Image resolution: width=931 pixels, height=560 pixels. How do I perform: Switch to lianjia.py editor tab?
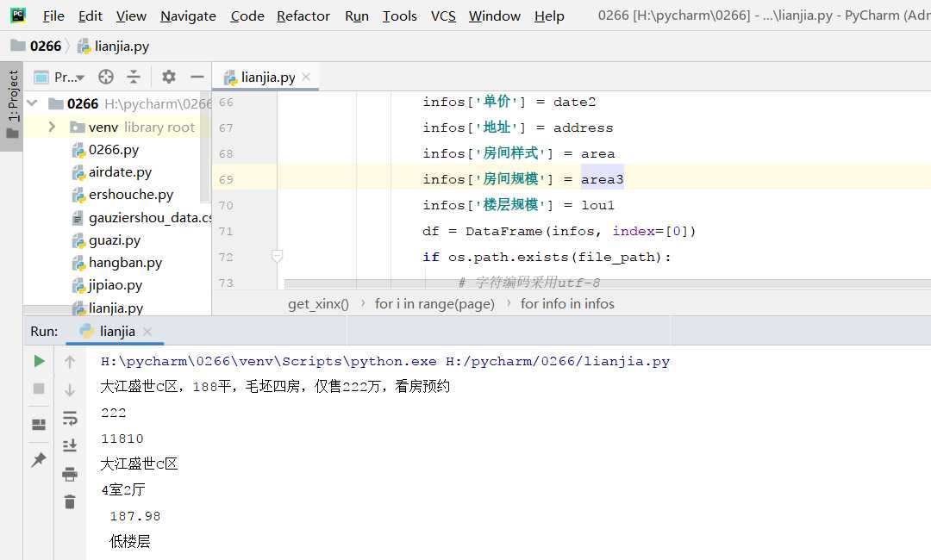[x=267, y=78]
